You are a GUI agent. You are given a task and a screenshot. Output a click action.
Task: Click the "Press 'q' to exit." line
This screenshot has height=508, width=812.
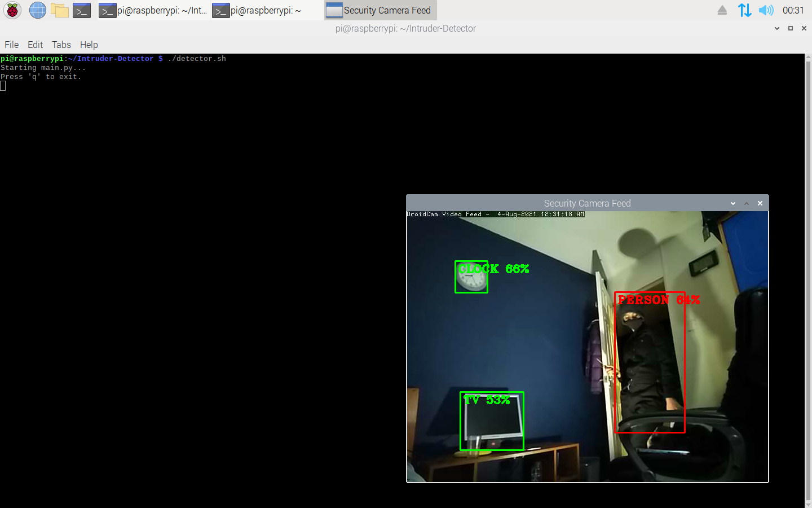tap(41, 77)
